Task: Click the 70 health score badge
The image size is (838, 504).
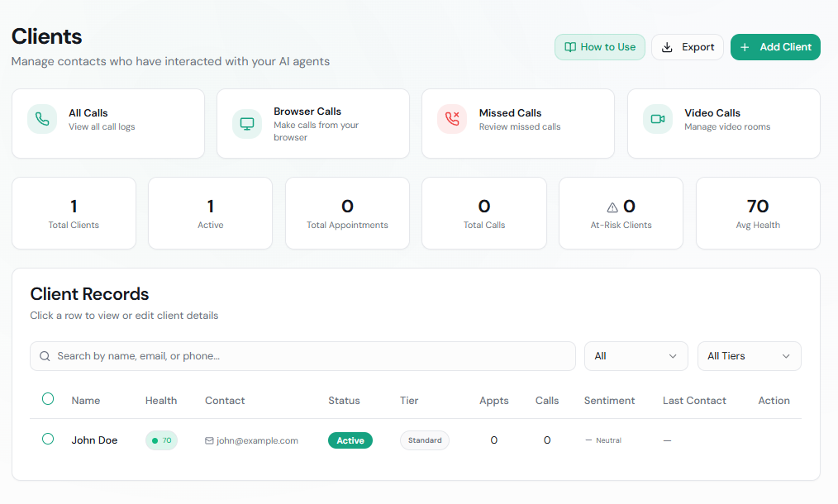Action: (161, 440)
